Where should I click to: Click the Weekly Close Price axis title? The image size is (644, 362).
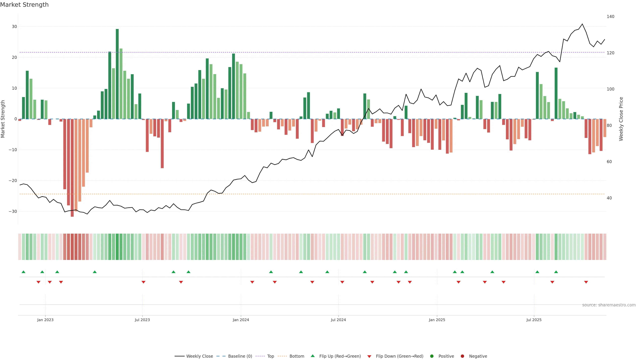coord(621,119)
